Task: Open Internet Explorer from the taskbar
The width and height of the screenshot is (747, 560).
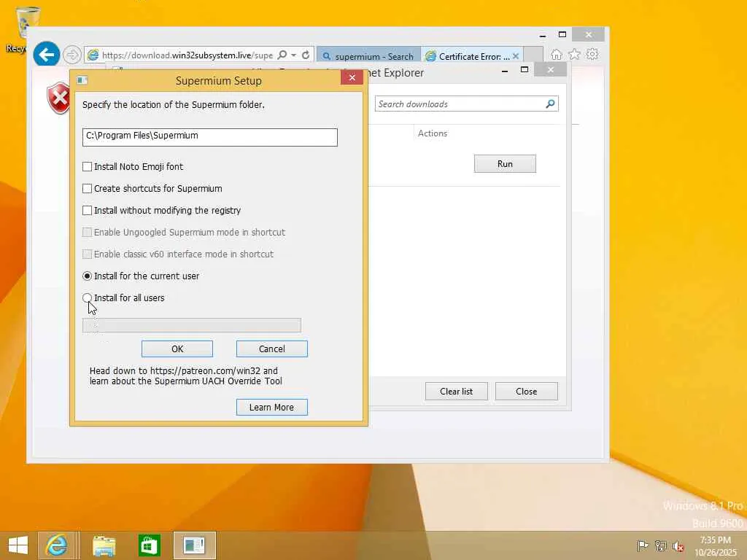Action: pyautogui.click(x=57, y=545)
